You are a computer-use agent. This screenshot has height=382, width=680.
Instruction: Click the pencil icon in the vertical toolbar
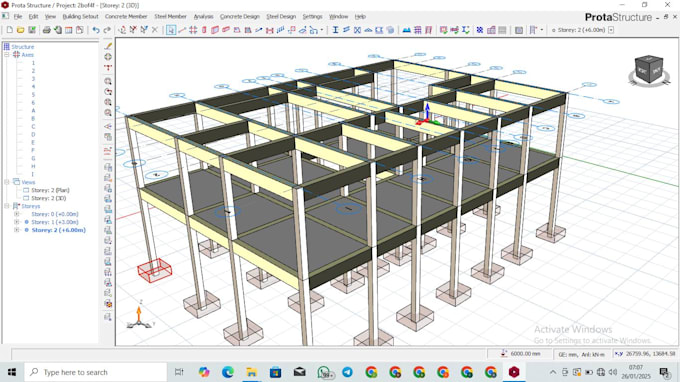click(108, 46)
